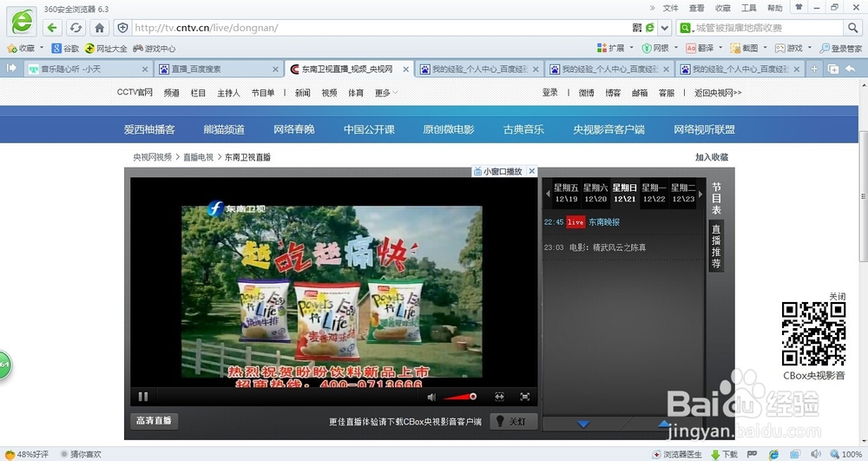
Task: Select the 星期日 12\21 schedule tab
Action: tap(624, 193)
